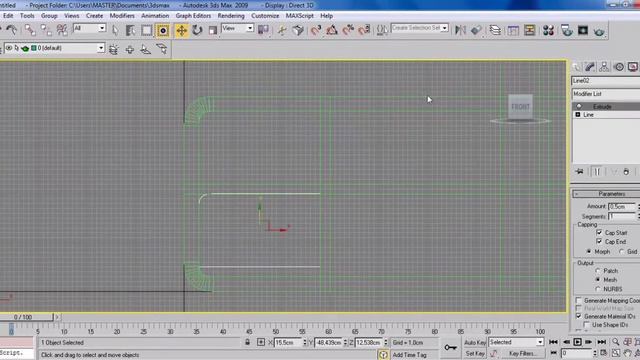Open the Rendered Frame Window icon
Screen dimensions: 640x360
583,30
